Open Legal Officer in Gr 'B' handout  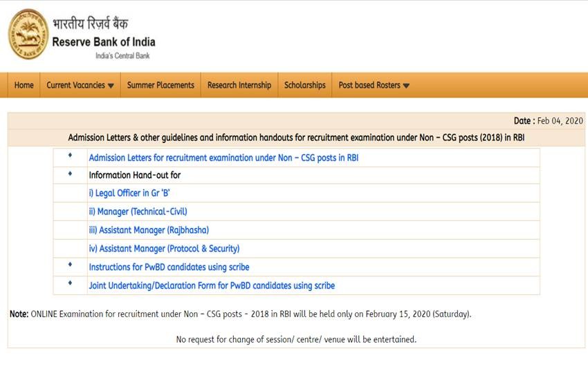pyautogui.click(x=129, y=193)
